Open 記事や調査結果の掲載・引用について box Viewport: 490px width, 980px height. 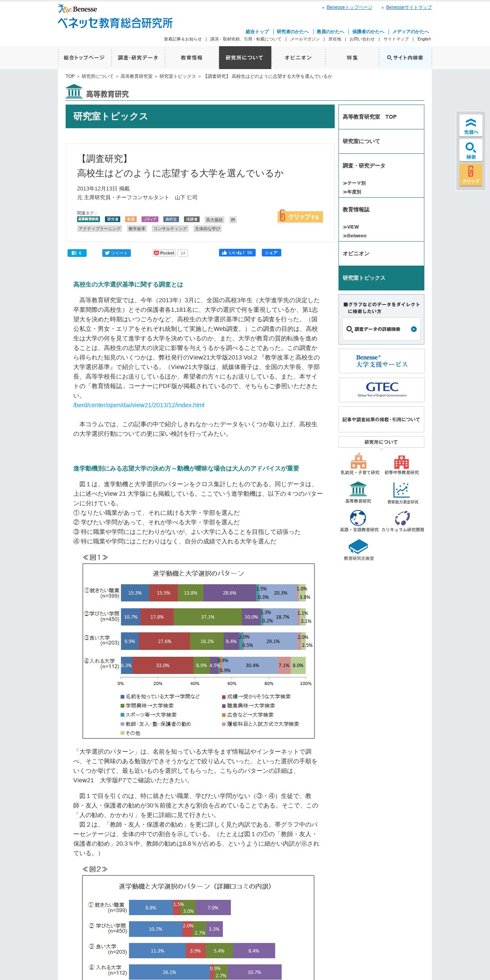point(381,419)
